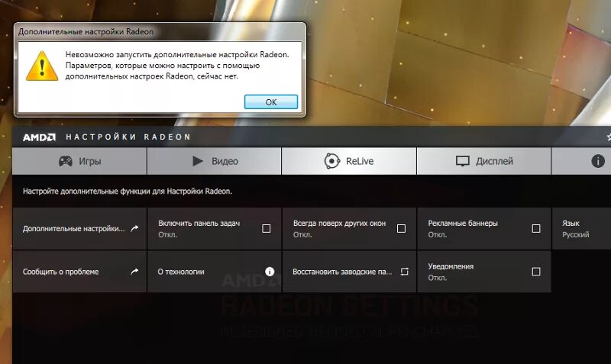Open Сообщить о проблеме tile
This screenshot has height=364, width=611.
coord(79,272)
